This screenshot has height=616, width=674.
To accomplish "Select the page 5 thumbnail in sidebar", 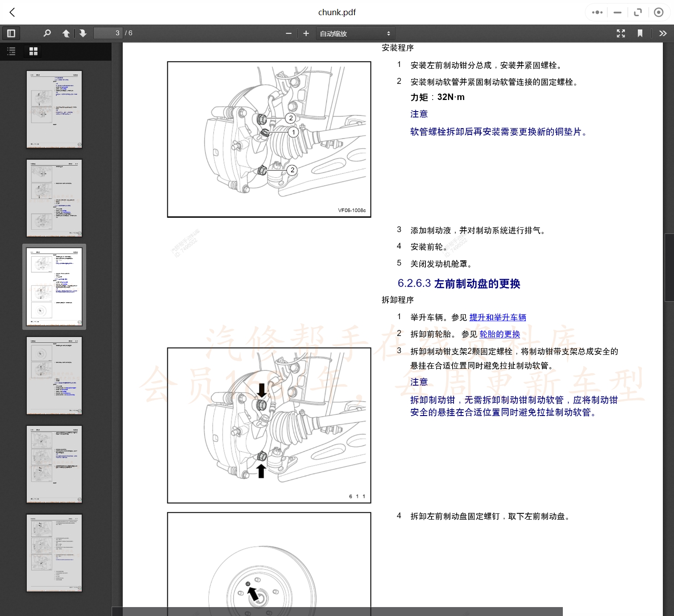I will tap(54, 464).
